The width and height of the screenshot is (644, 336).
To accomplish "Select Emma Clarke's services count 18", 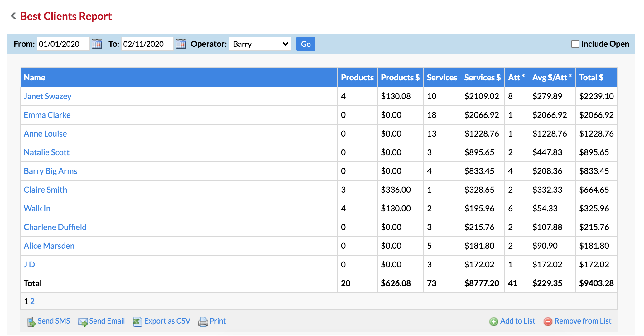I will pos(442,115).
